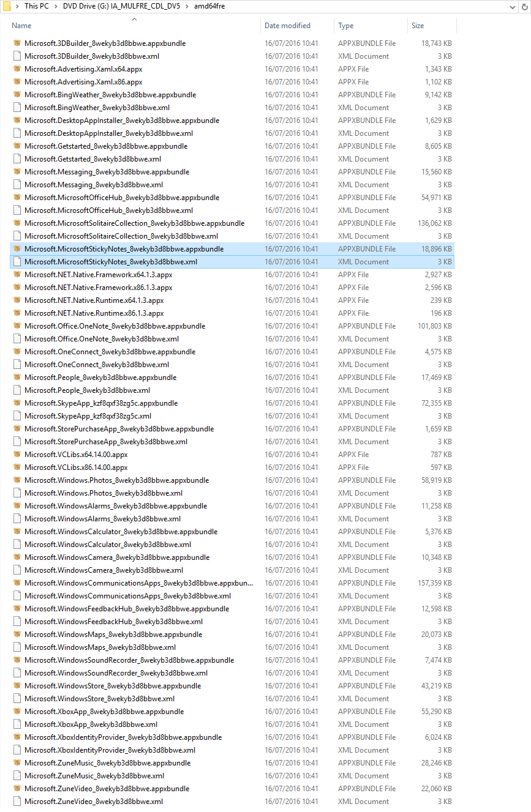Expand chevron after DVD Drive breadcrumb
Viewport: 531px width, 812px height.
click(187, 6)
